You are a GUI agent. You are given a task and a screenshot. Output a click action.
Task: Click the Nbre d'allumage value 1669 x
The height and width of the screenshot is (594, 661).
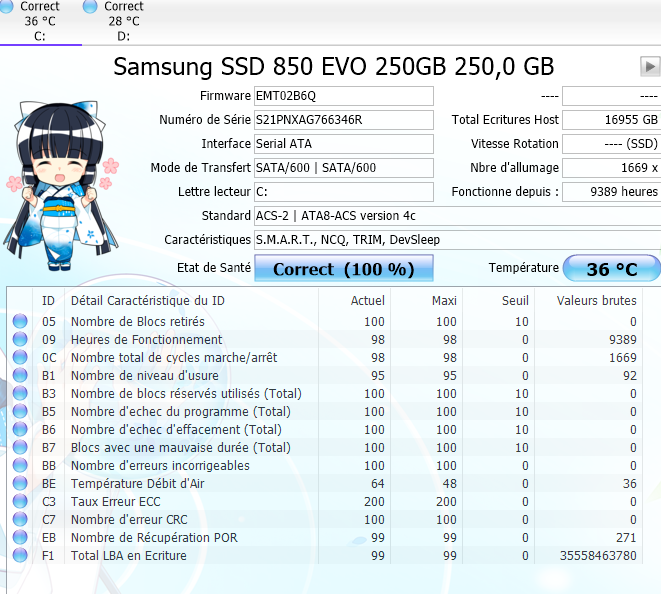tap(611, 168)
